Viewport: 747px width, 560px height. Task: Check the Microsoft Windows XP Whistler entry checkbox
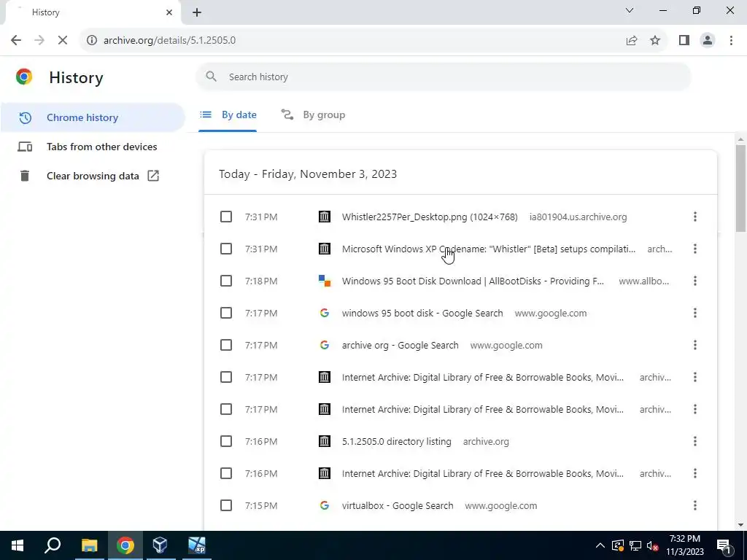coord(226,249)
